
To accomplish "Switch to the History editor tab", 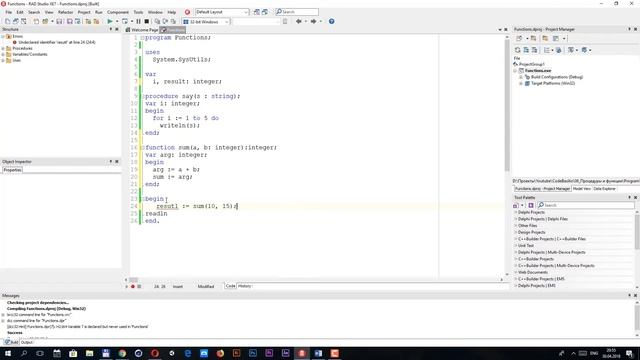I will 244,286.
